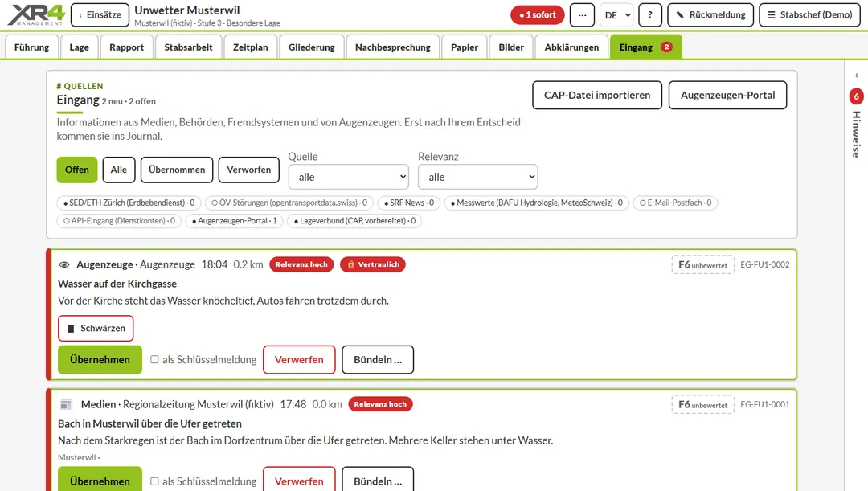The width and height of the screenshot is (868, 491).
Task: Toggle Schlüsselmeldung for the Bach in Musterwil entry
Action: point(154,481)
